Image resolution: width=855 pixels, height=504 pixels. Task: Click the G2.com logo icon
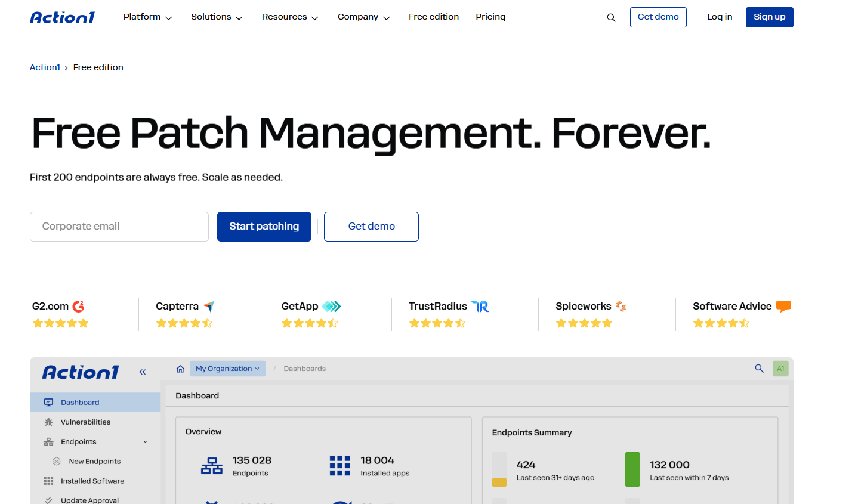(78, 307)
